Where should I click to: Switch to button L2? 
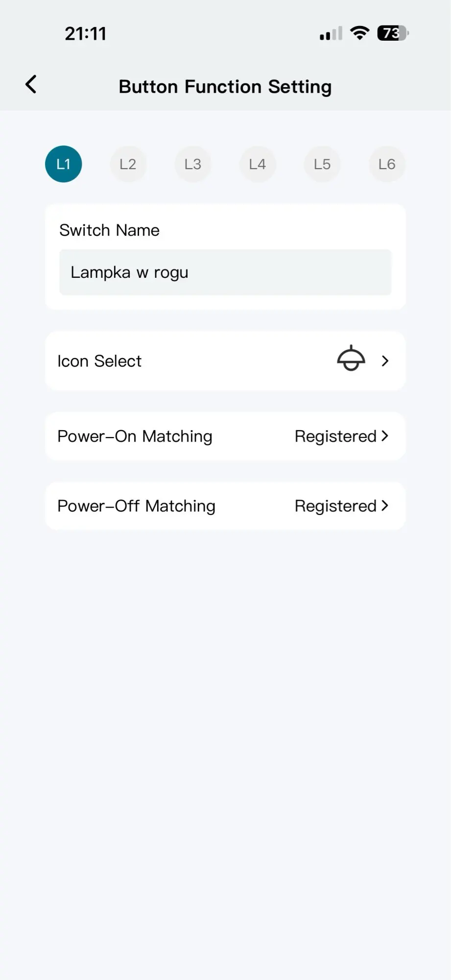(x=128, y=164)
